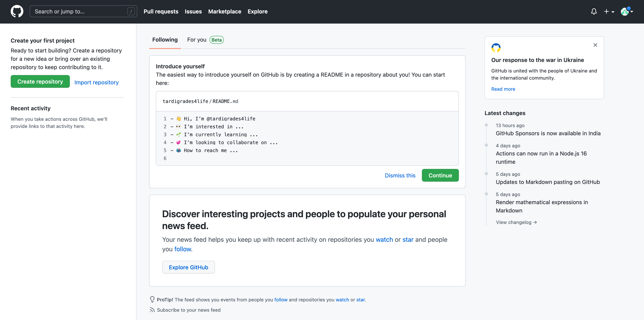This screenshot has width=644, height=320.
Task: Close the Ukraine response notice
Action: pyautogui.click(x=595, y=45)
